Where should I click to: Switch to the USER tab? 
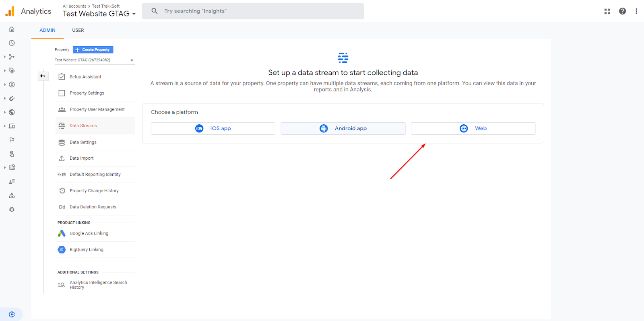point(78,30)
